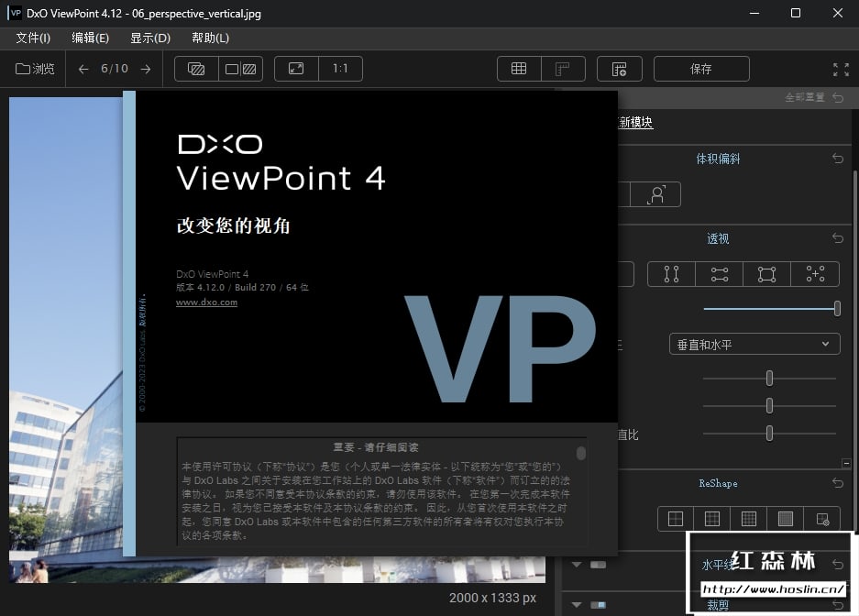Screen dimensions: 859x616
Task: Adjust the perspective intensity slider
Action: pyautogui.click(x=771, y=308)
